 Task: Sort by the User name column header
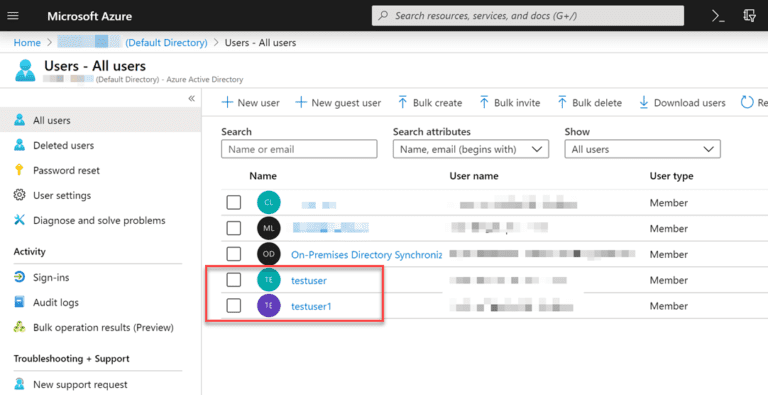click(x=474, y=175)
